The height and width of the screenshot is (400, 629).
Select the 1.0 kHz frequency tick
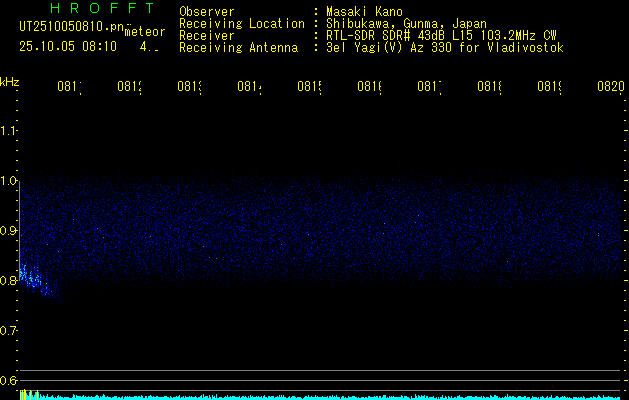point(9,181)
